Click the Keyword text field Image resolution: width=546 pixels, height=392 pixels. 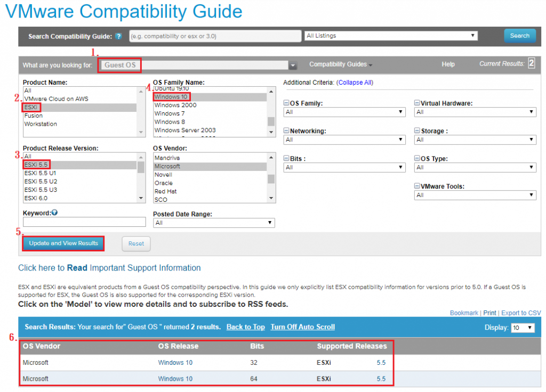click(x=84, y=222)
